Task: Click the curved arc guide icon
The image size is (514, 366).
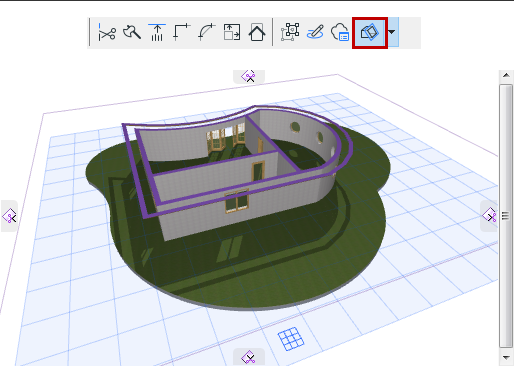Action: click(207, 33)
